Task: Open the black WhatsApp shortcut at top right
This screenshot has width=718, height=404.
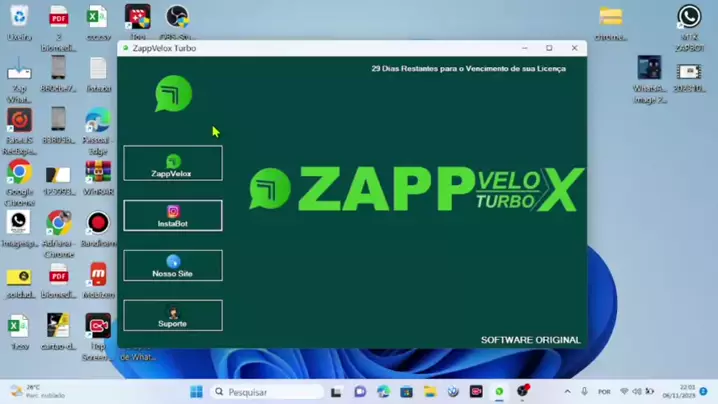Action: (689, 18)
